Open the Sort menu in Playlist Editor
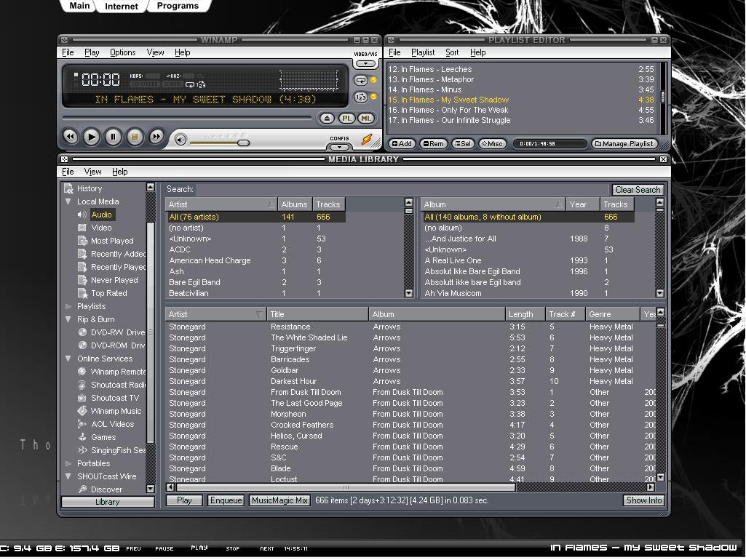746x560 pixels. [452, 52]
